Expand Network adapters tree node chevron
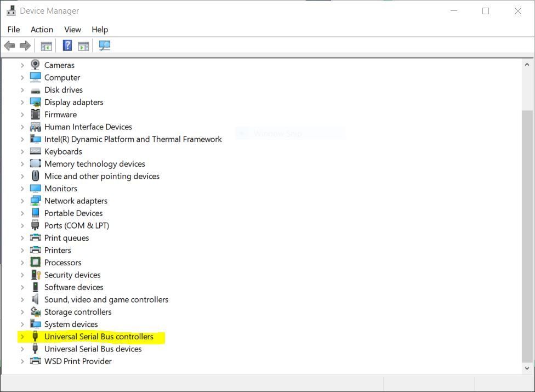This screenshot has height=392, width=535. [22, 201]
